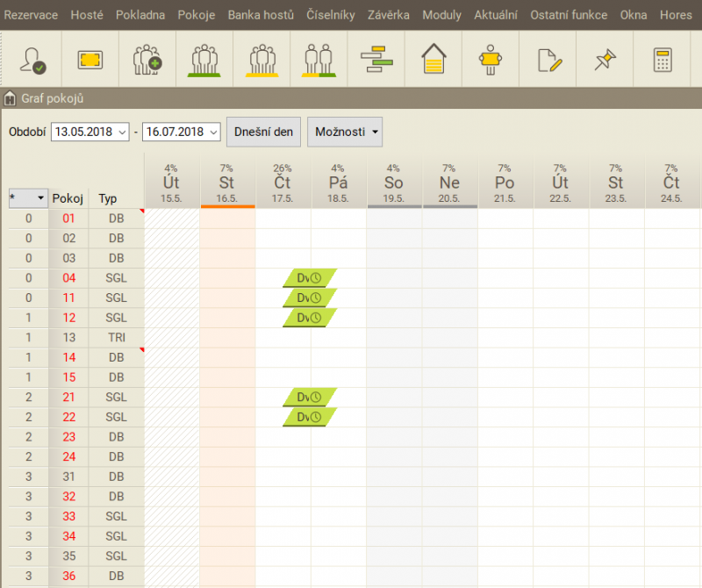Open the document with pencil icon

click(x=548, y=60)
